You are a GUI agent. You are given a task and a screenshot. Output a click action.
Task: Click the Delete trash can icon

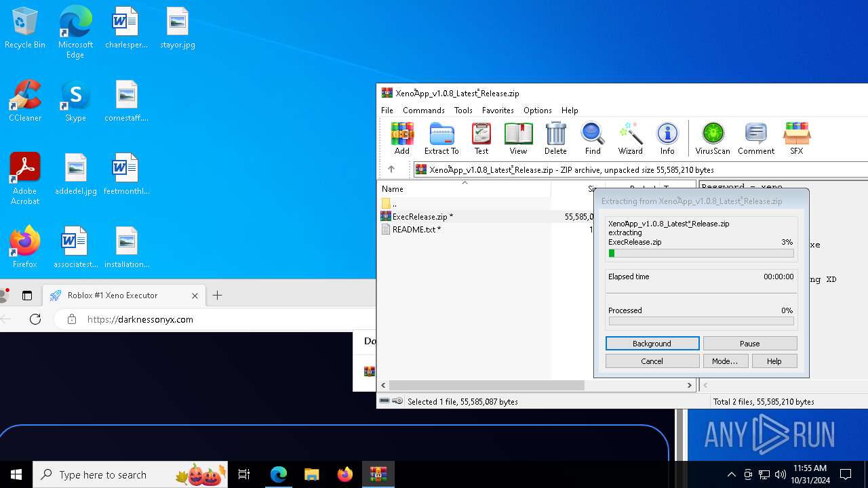click(x=555, y=138)
